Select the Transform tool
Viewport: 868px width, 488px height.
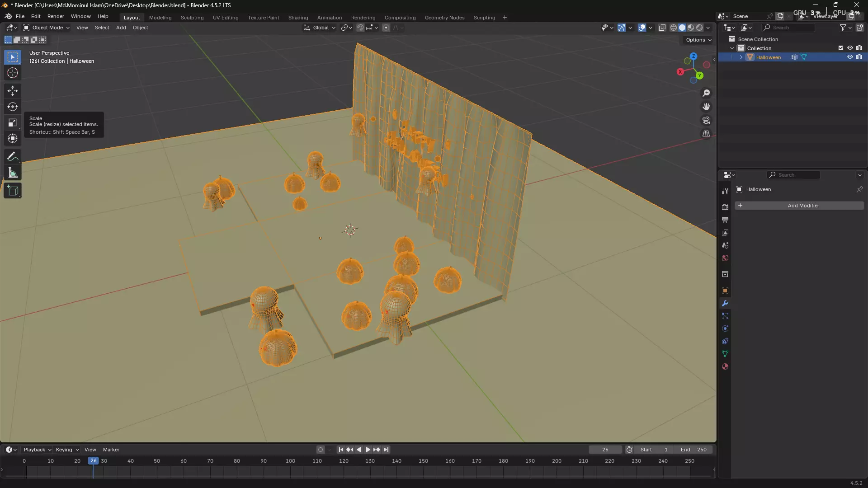(12, 138)
